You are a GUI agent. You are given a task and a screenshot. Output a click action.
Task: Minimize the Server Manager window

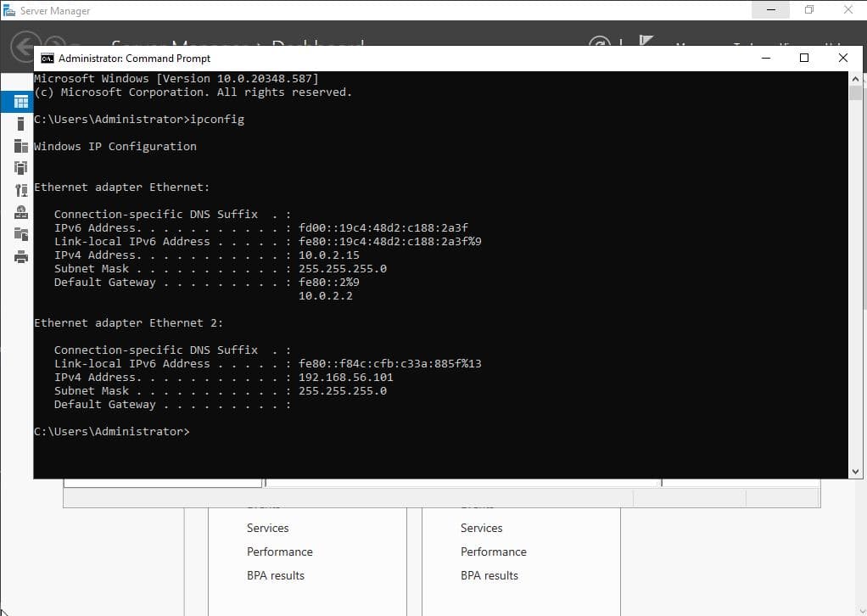(x=771, y=10)
